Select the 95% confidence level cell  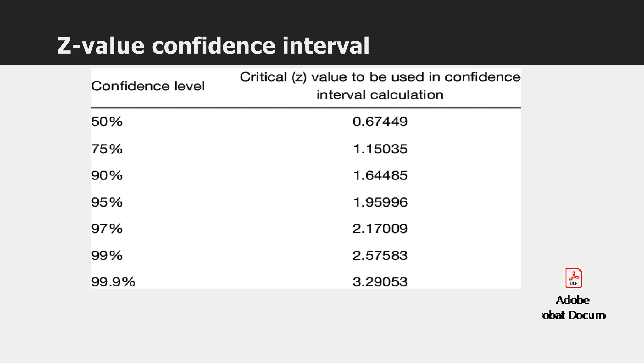[107, 202]
